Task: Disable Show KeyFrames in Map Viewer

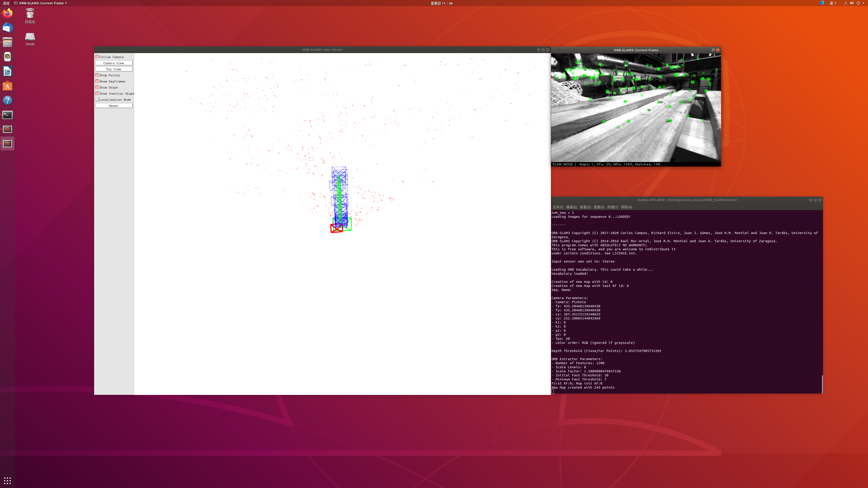Action: [x=97, y=81]
